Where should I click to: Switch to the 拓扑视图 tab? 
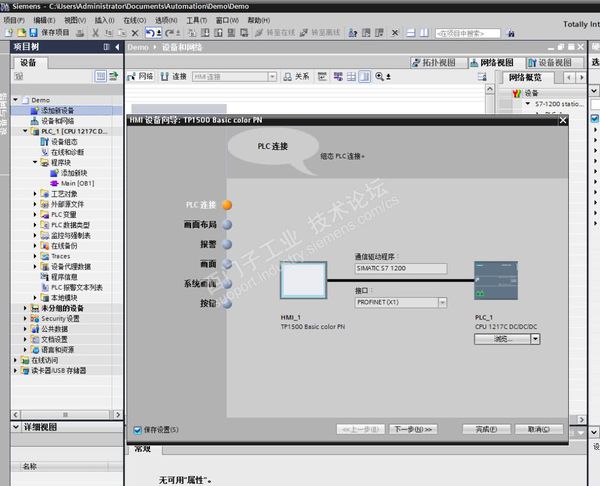pos(439,62)
